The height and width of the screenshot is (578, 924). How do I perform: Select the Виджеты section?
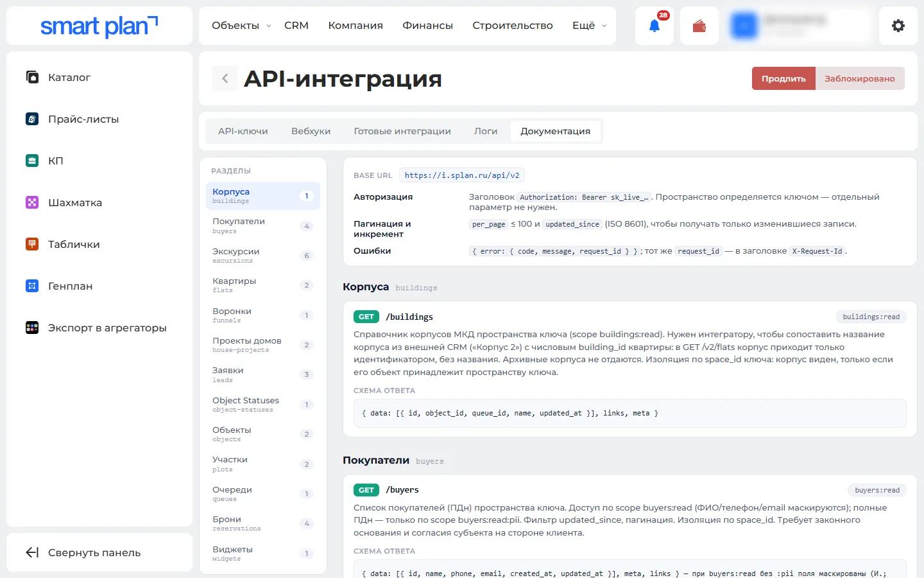[x=263, y=554]
